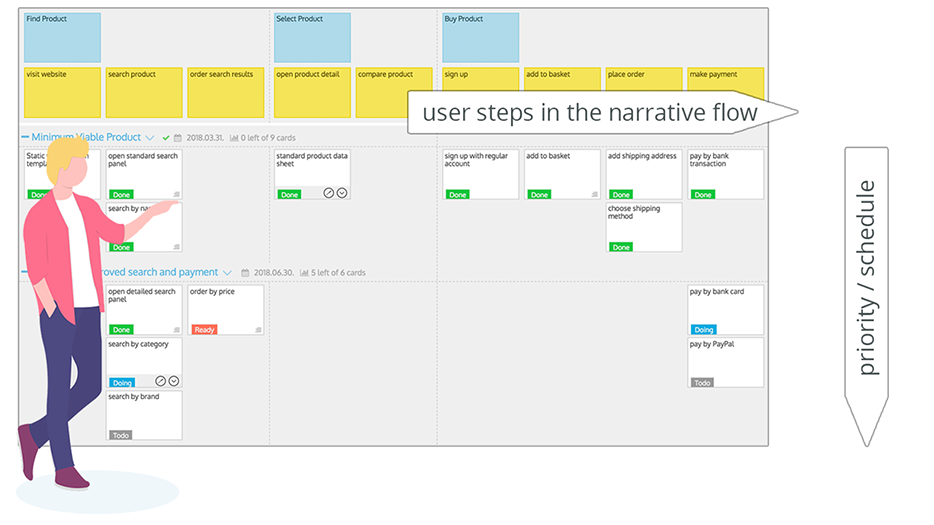Click the Todo status badge on search by brand
934x525 pixels.
[121, 435]
